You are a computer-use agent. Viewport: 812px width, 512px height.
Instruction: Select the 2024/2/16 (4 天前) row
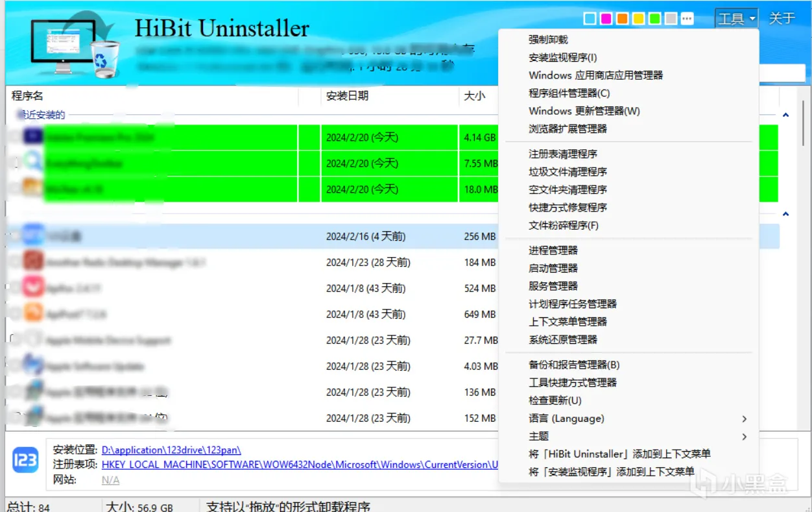tap(392, 236)
